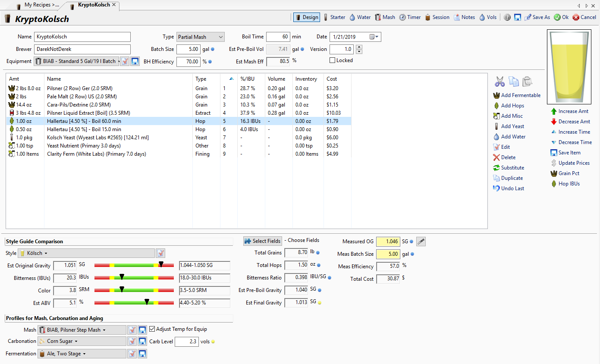This screenshot has width=600, height=364.
Task: Click the save icon next to Equipment
Action: [x=135, y=61]
